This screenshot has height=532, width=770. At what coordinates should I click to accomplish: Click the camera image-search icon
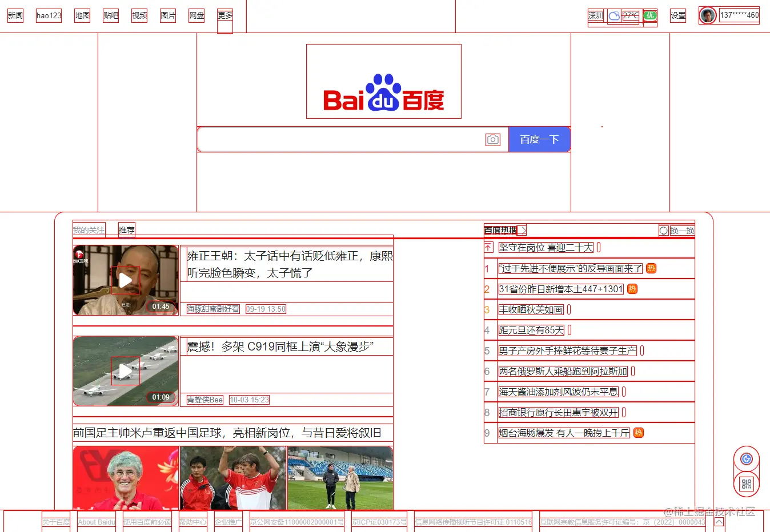[x=493, y=139]
